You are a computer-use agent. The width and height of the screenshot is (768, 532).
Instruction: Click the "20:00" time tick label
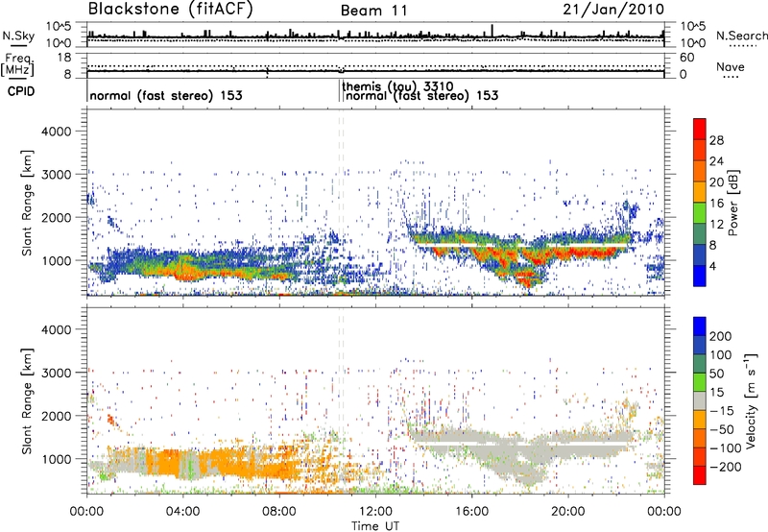(568, 512)
